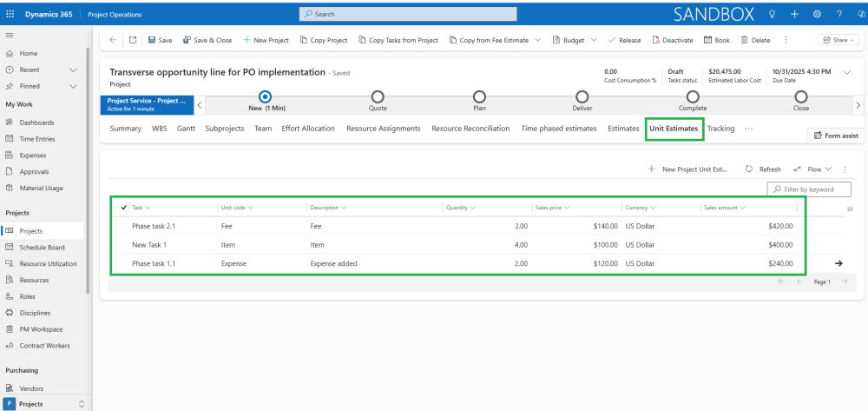Click the lightbulb assistant icon in header
This screenshot has height=411, width=868.
[772, 14]
